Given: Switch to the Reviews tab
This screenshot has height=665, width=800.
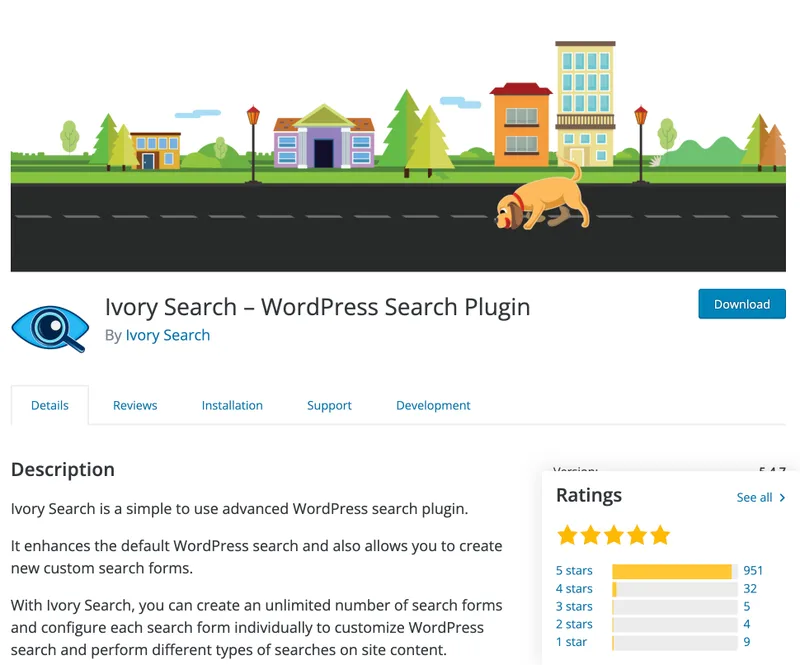Looking at the screenshot, I should pyautogui.click(x=135, y=405).
